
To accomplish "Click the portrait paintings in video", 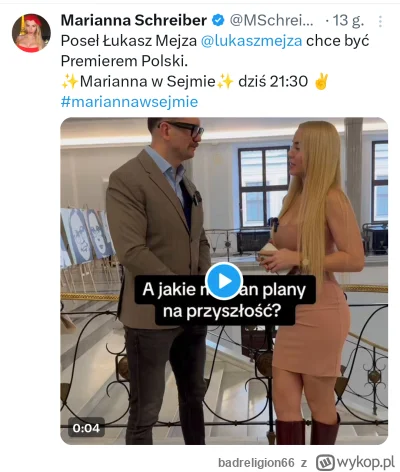I will coord(87,238).
